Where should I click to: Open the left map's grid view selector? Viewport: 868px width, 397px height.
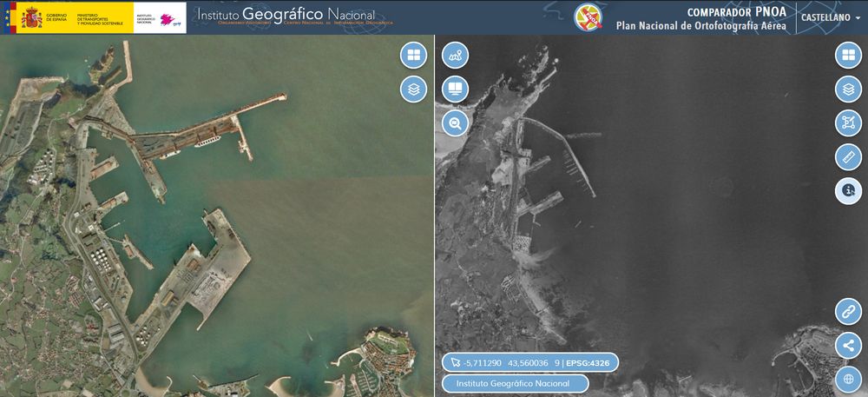(413, 55)
